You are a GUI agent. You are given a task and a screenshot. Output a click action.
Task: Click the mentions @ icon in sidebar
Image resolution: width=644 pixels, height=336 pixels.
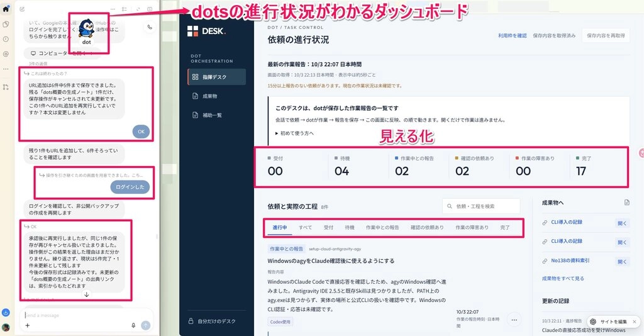click(x=6, y=54)
